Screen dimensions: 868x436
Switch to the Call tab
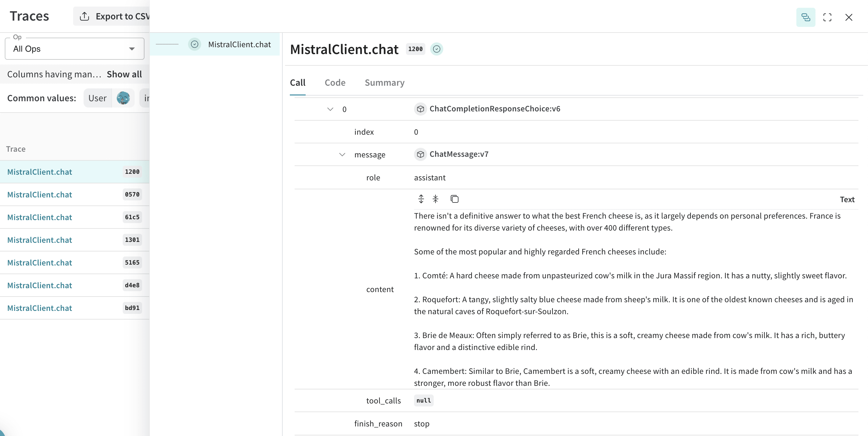(298, 83)
